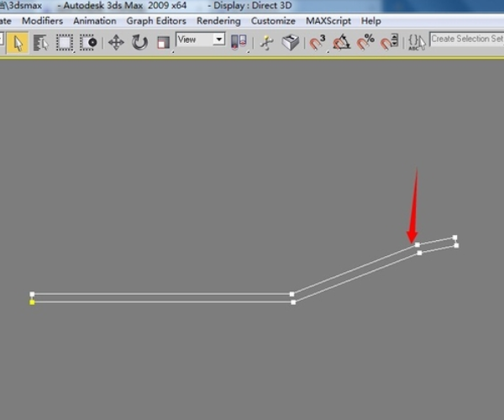Viewport: 504px width, 420px height.
Task: Select the yellow highlighted spline vertex
Action: (x=32, y=302)
